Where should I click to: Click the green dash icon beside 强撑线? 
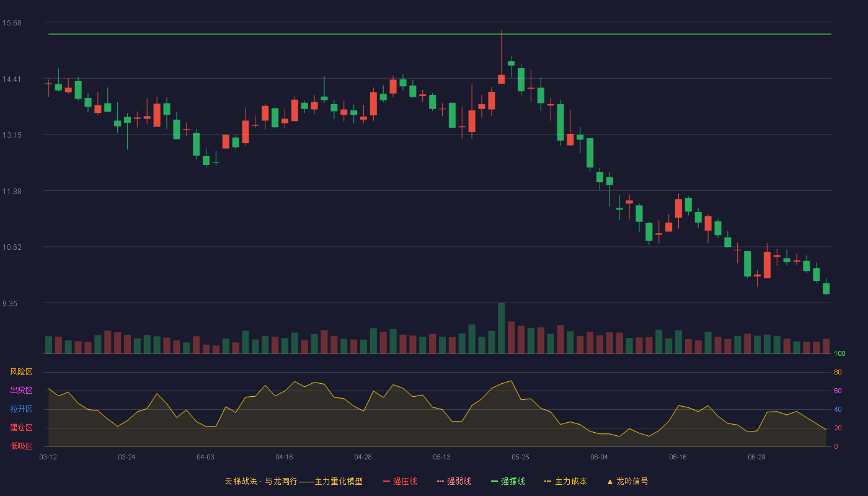(495, 482)
